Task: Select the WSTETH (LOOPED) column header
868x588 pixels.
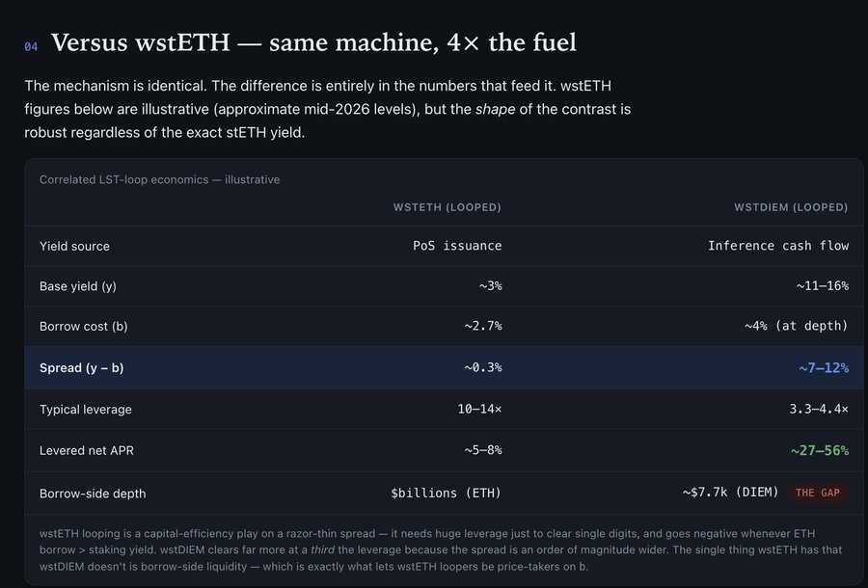Action: pyautogui.click(x=448, y=207)
